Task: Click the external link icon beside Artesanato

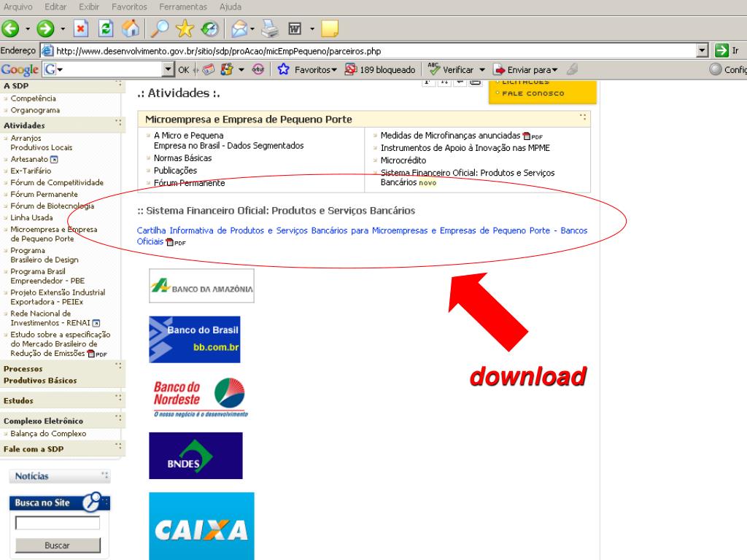Action: [x=54, y=160]
